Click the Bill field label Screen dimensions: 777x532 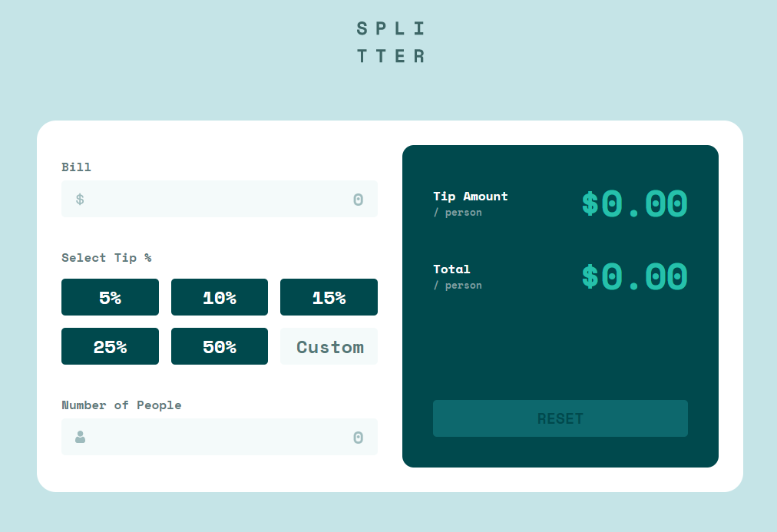pyautogui.click(x=76, y=167)
